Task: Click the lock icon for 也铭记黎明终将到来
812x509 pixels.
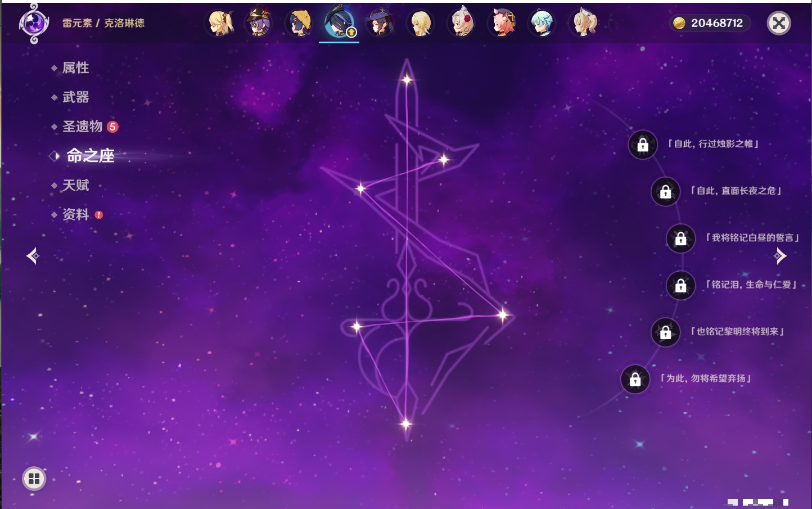Action: click(x=665, y=332)
